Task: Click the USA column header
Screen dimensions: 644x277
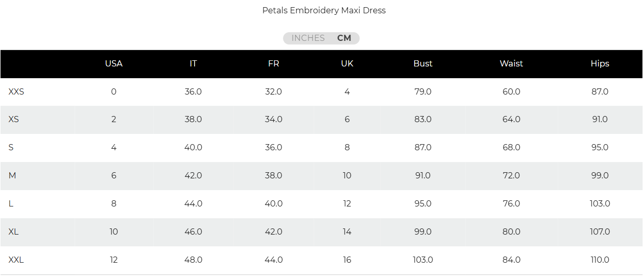Action: click(113, 64)
